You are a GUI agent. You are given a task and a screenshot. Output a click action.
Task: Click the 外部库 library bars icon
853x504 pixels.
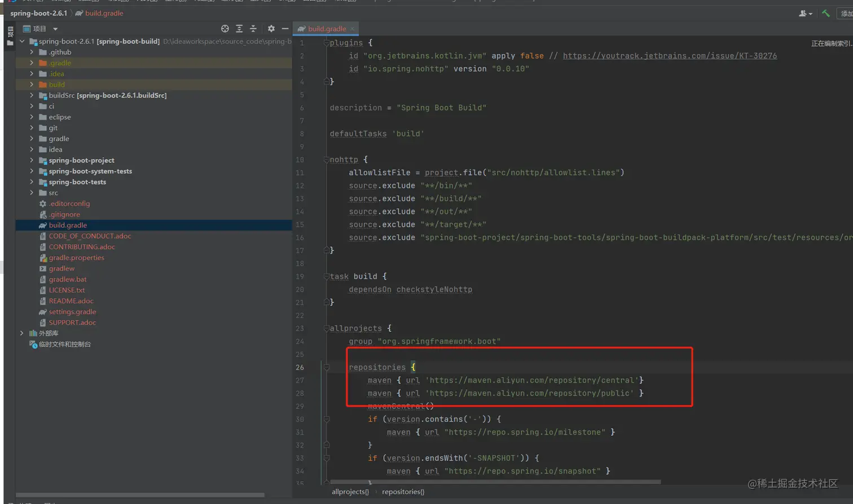coord(33,333)
